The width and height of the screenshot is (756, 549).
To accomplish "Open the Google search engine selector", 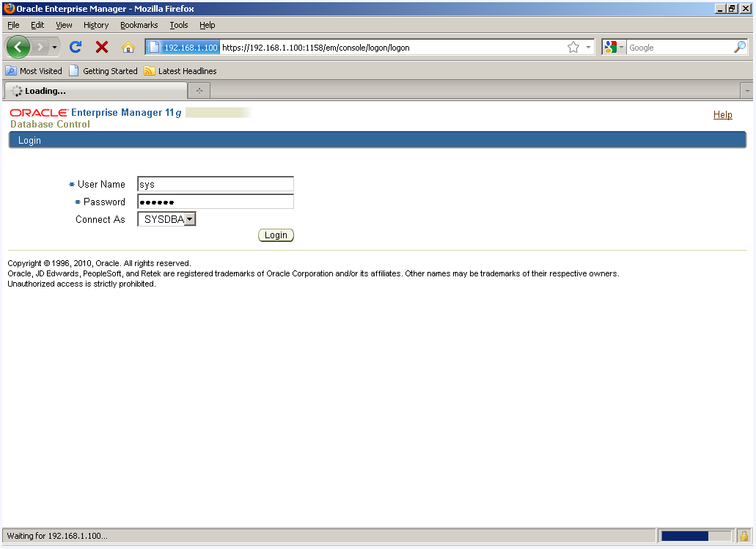I will 614,47.
